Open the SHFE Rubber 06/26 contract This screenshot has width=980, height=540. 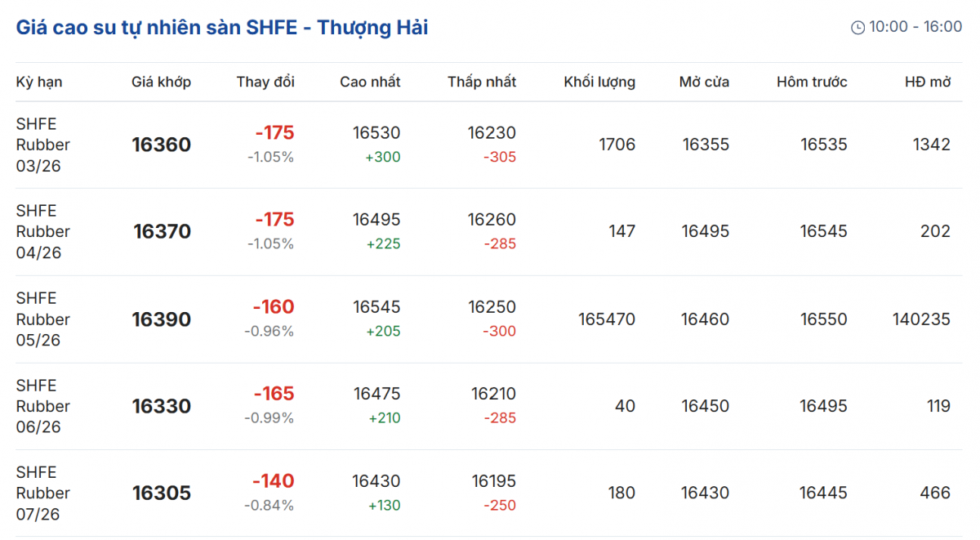point(43,406)
